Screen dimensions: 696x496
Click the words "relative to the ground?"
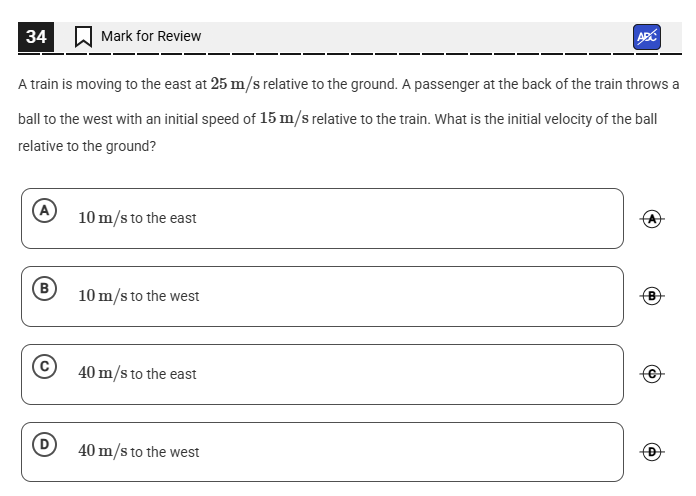pos(87,146)
